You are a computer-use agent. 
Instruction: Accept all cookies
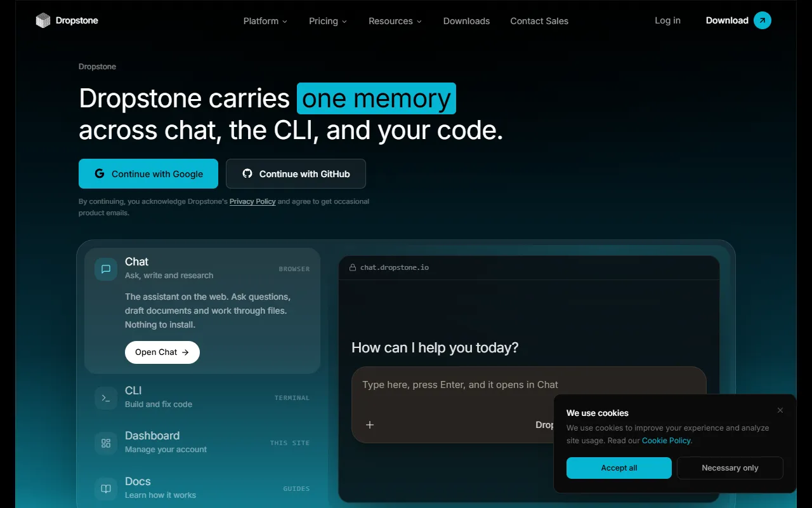coord(619,468)
